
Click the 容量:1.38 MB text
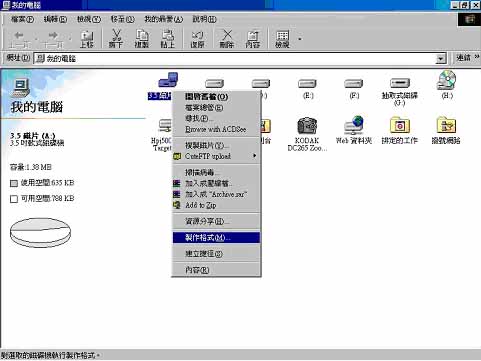pos(31,167)
